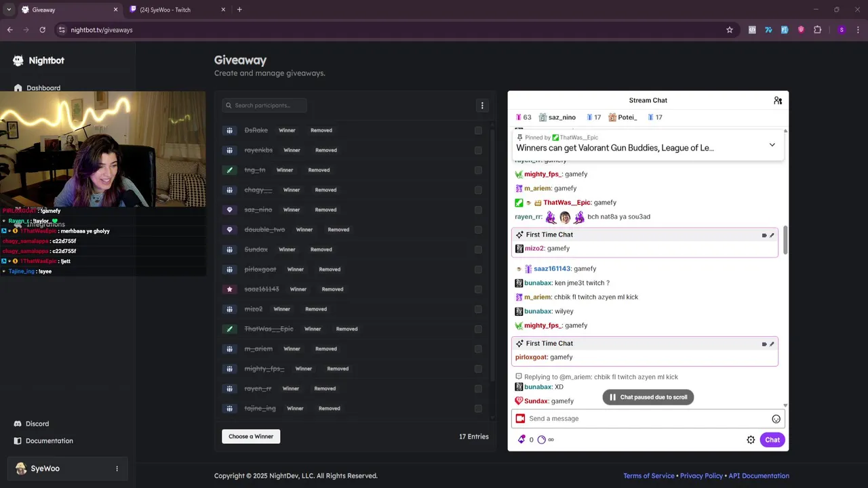Click the tag icon on pirloxgoat First Time Chat
The image size is (868, 488).
764,344
